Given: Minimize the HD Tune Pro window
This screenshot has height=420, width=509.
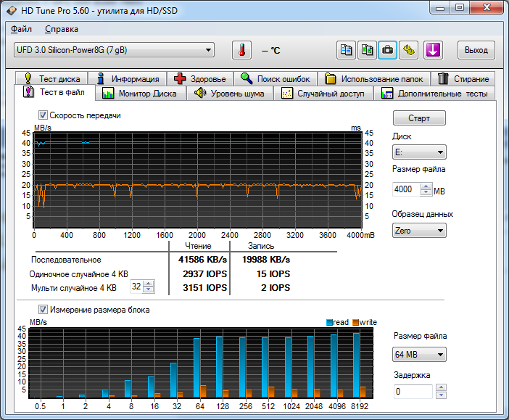Looking at the screenshot, I should [x=440, y=8].
